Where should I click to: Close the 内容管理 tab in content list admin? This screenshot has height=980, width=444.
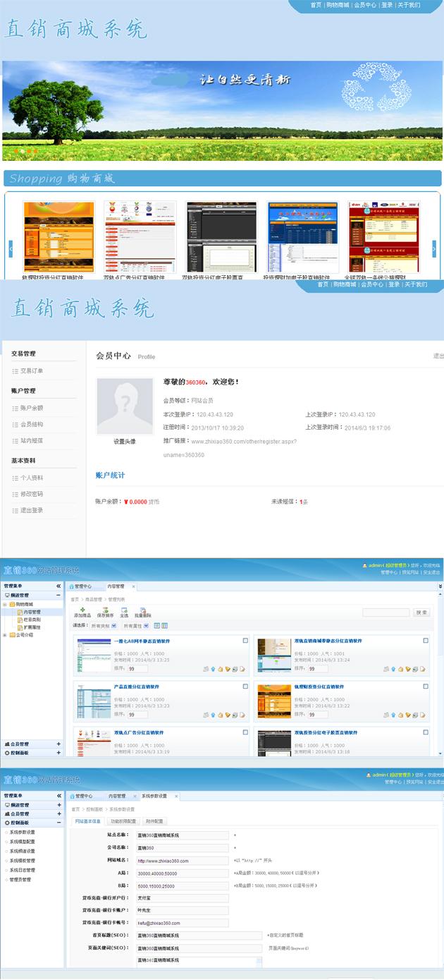[x=134, y=586]
